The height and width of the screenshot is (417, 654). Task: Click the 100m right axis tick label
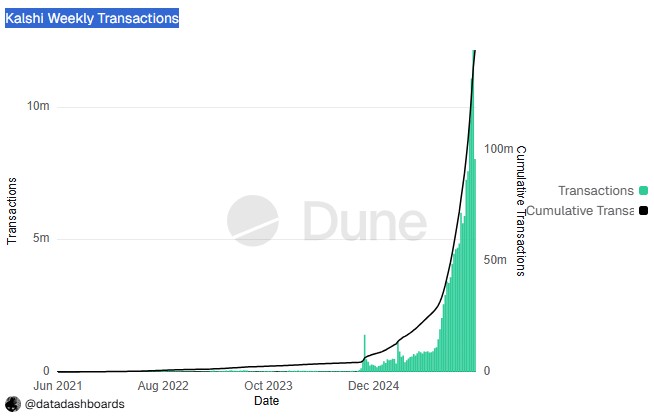pyautogui.click(x=497, y=149)
